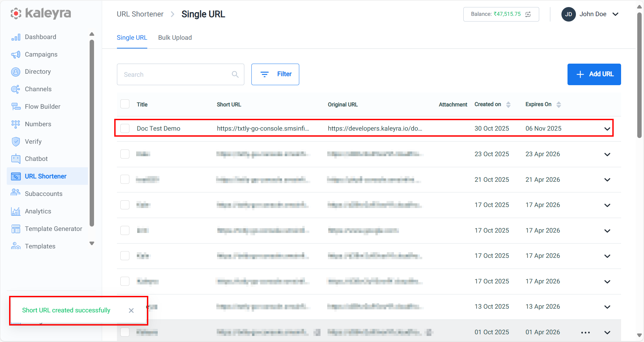
Task: Expand the Doc Test Demo row chevron
Action: [607, 129]
